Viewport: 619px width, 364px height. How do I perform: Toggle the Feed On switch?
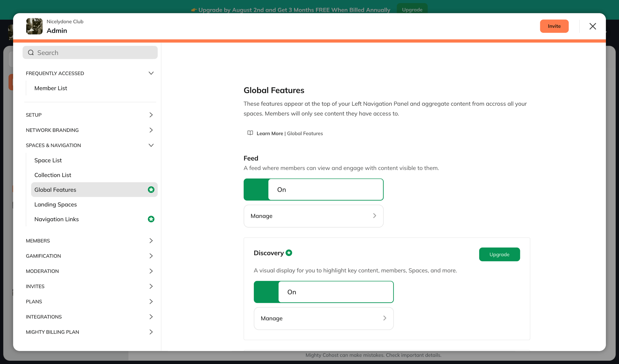pyautogui.click(x=313, y=189)
